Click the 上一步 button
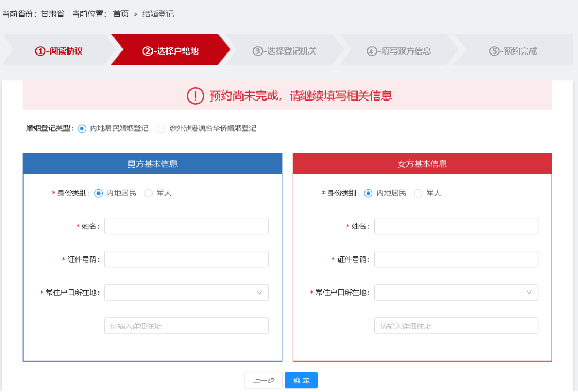Screen dimensions: 578x392 pos(263,380)
